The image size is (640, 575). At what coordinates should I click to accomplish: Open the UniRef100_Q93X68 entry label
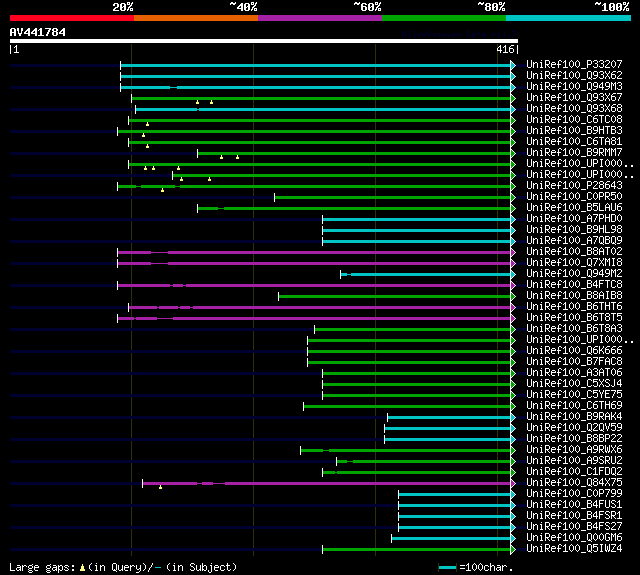click(x=574, y=109)
